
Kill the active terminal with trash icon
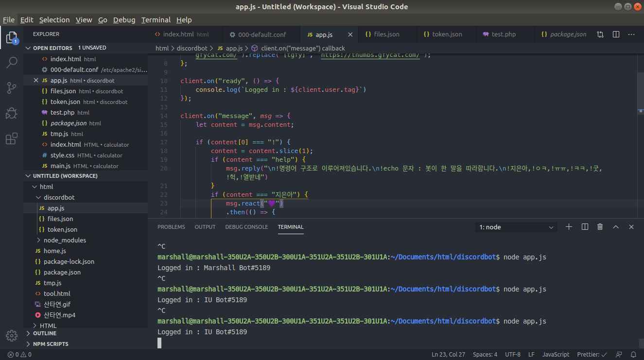coord(600,227)
